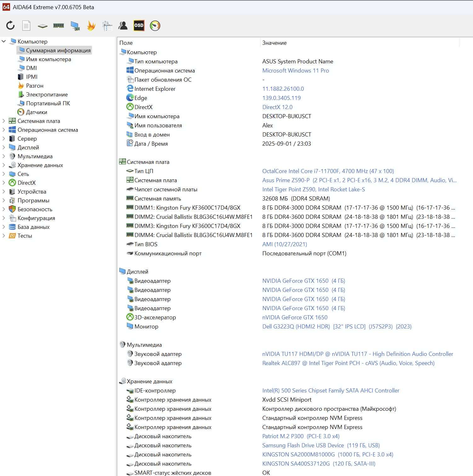Open the Dell G3223Q monitor link
Image resolution: width=473 pixels, height=476 pixels.
(337, 326)
